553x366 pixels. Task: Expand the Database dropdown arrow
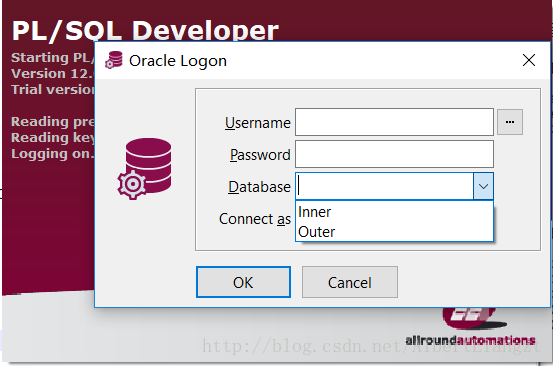(483, 186)
